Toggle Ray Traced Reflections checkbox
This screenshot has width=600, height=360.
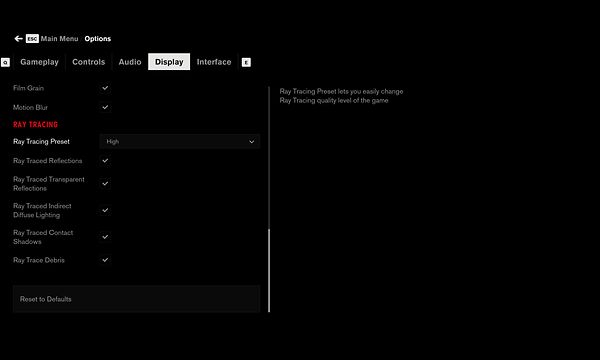point(105,161)
